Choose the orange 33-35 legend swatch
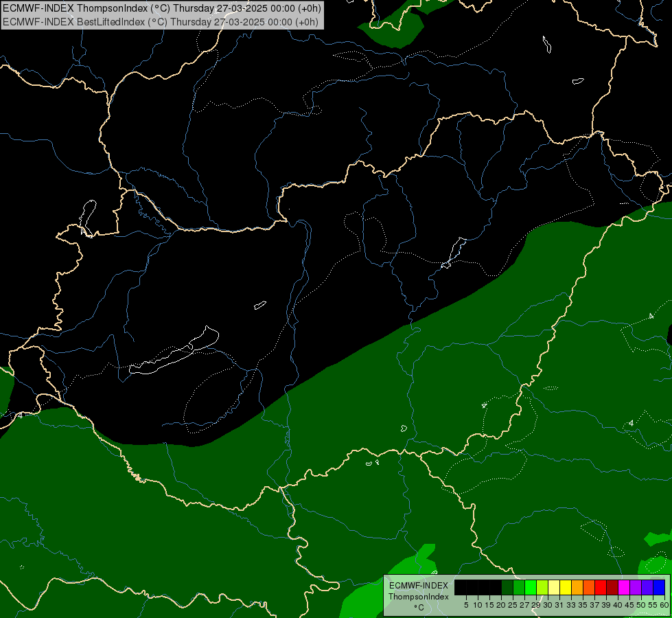Viewport: 672px width, 618px height. (577, 587)
